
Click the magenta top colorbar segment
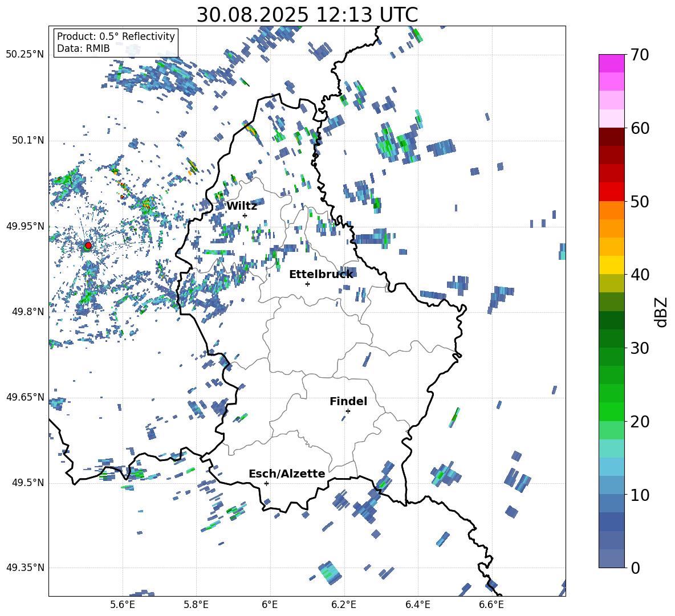pyautogui.click(x=611, y=63)
